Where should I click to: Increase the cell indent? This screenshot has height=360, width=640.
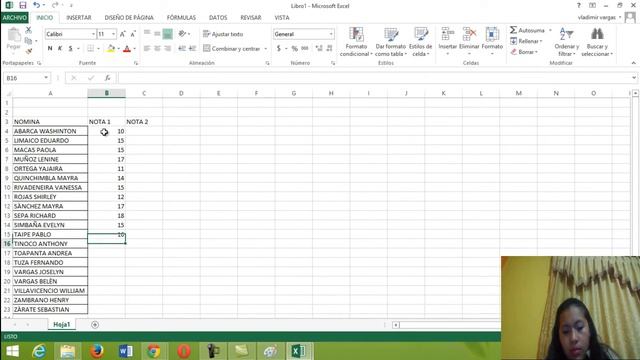coord(192,49)
